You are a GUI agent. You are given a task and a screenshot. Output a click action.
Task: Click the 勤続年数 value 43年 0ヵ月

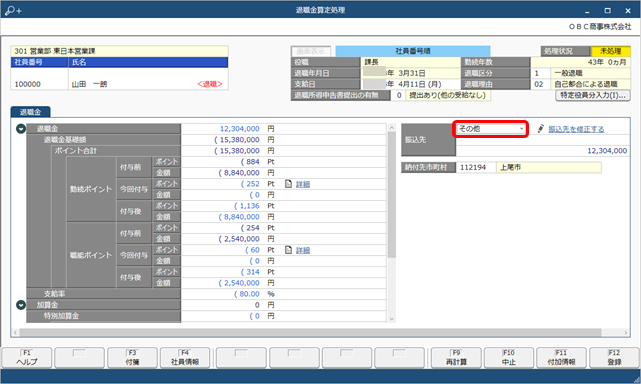pyautogui.click(x=580, y=62)
